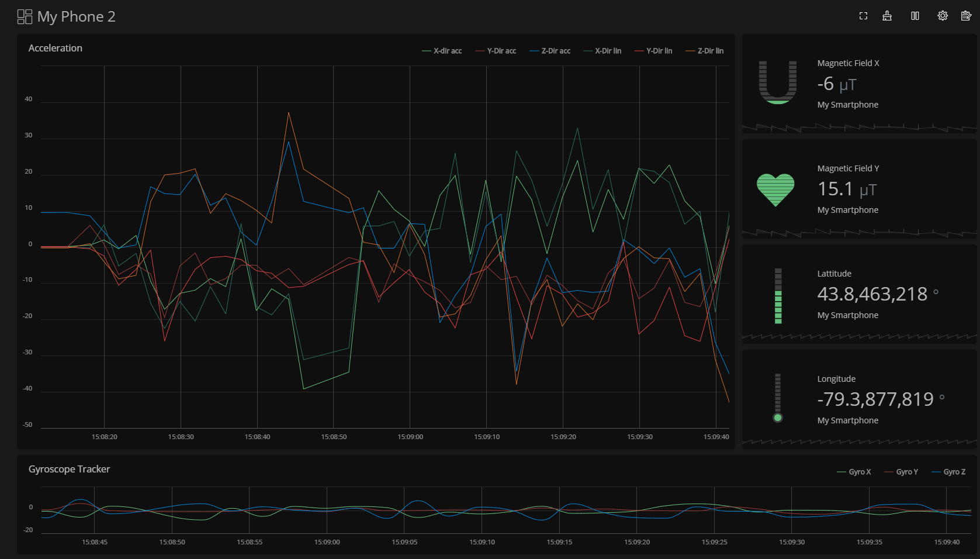Click the 15:09:20 label on Gyroscope chart
980x559 pixels.
pos(637,542)
